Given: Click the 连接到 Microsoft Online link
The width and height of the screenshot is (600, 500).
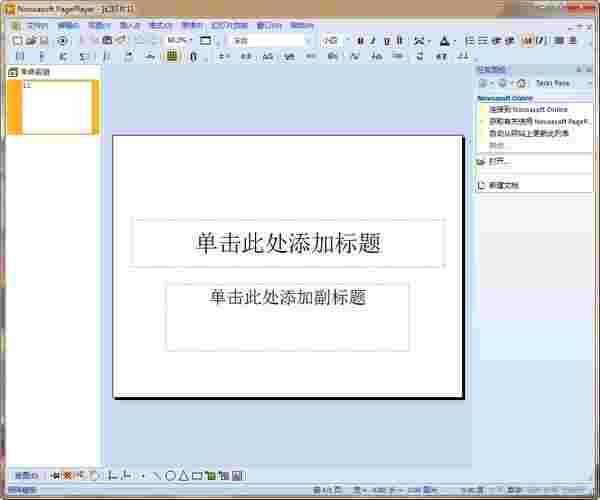Looking at the screenshot, I should pyautogui.click(x=528, y=110).
